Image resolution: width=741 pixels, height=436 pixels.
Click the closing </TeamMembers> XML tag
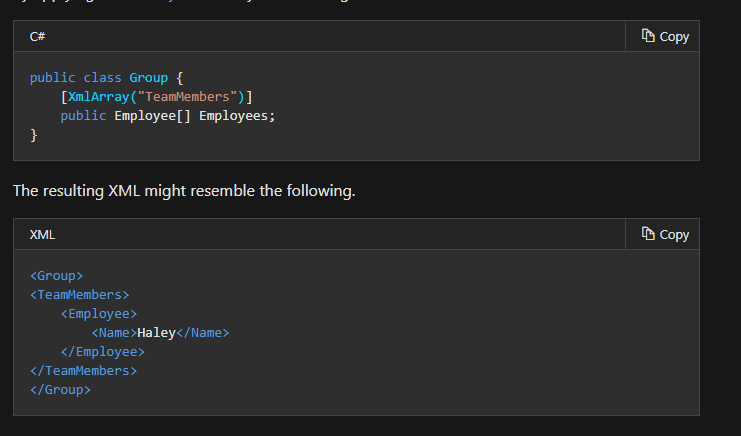tap(83, 370)
